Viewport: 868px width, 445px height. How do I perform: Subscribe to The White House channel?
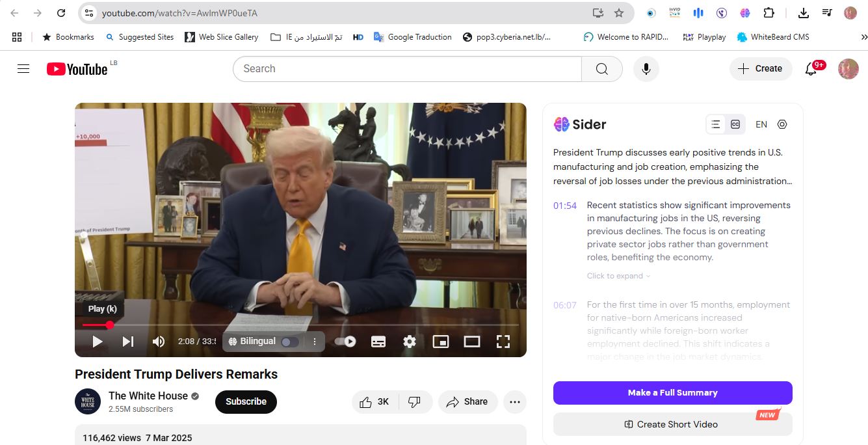pos(246,402)
